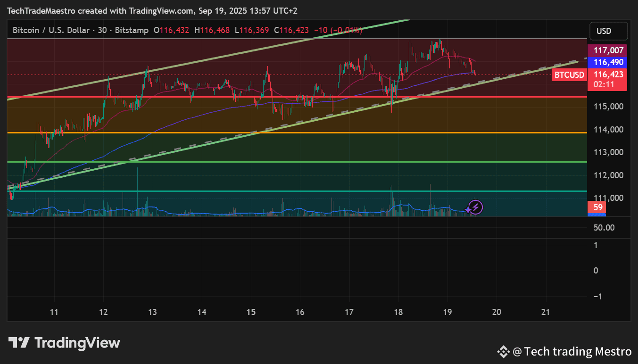Click the orange horizontal level line

(x=297, y=133)
